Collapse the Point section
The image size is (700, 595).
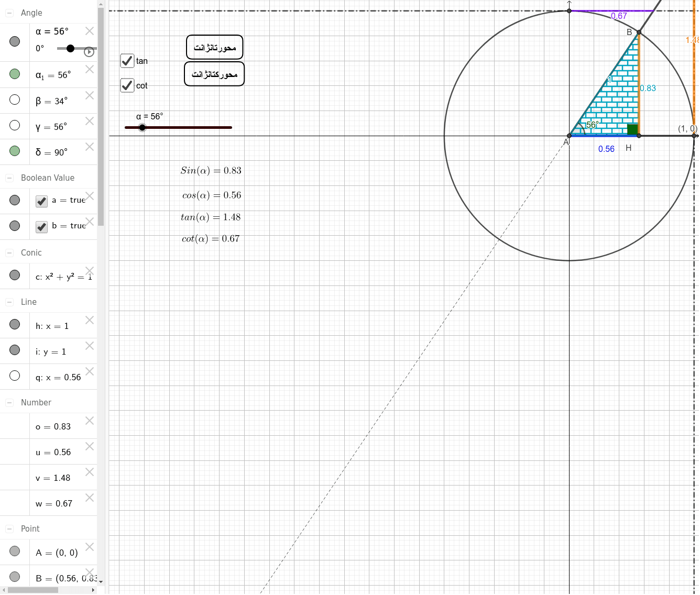(9, 528)
